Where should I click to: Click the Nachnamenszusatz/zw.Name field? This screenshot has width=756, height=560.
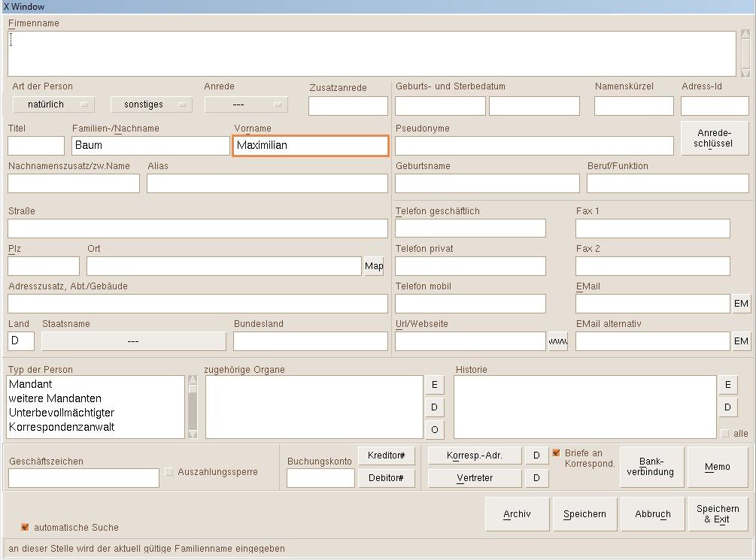[x=73, y=183]
